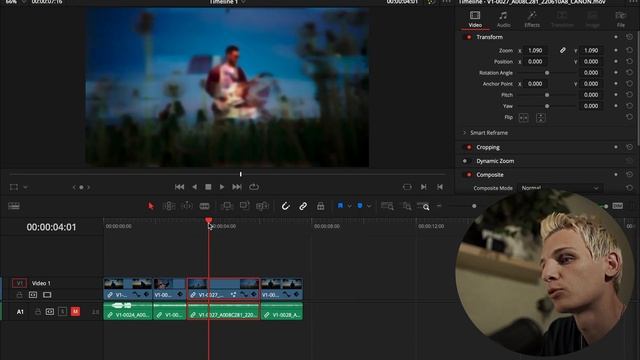This screenshot has width=640, height=360.
Task: Mute audio track A1 with M button
Action: point(75,311)
